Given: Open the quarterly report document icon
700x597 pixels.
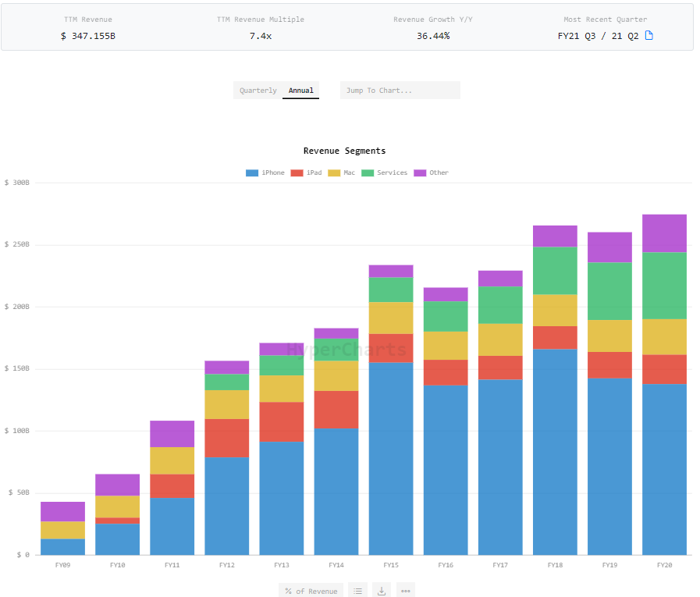Looking at the screenshot, I should coord(649,36).
